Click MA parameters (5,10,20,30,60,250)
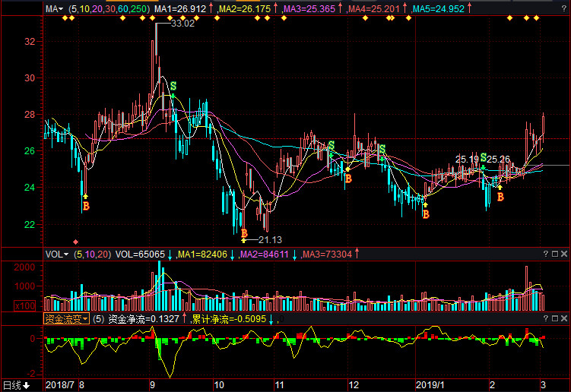 109,8
